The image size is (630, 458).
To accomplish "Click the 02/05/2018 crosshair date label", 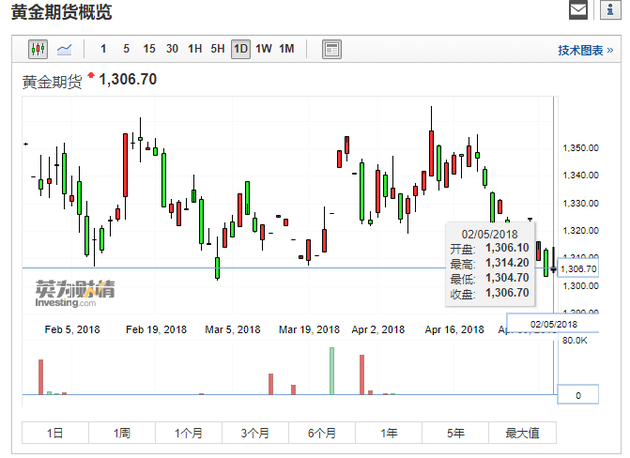I will (x=553, y=324).
